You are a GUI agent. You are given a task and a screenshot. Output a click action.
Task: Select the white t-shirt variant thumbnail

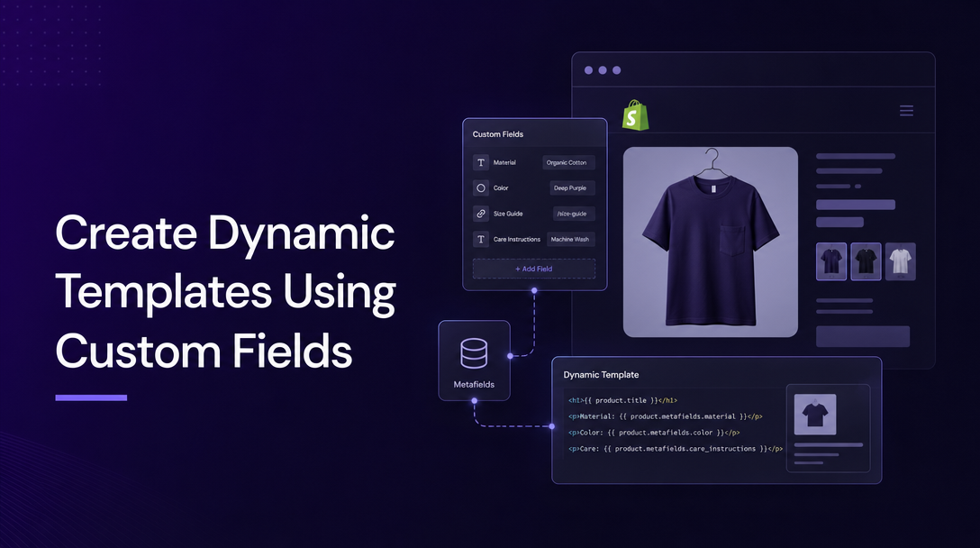[x=900, y=261]
